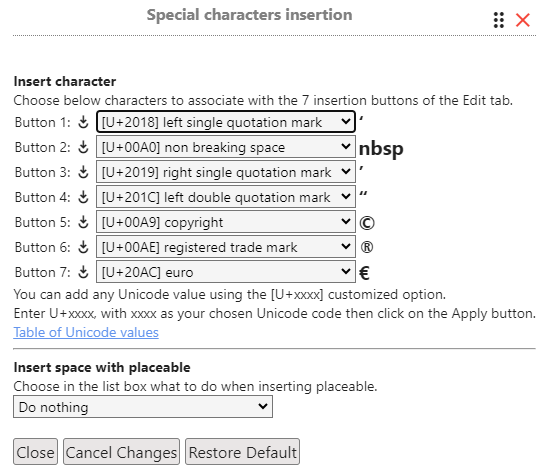540x476 pixels.
Task: Open the non breaking space dropdown
Action: point(226,147)
